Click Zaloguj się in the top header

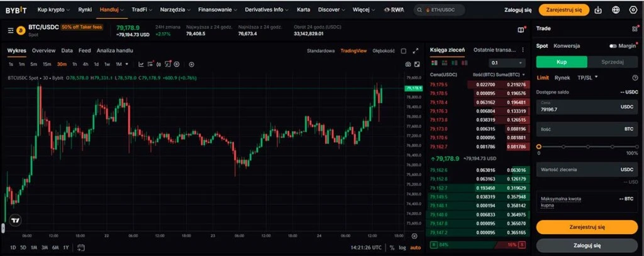518,10
